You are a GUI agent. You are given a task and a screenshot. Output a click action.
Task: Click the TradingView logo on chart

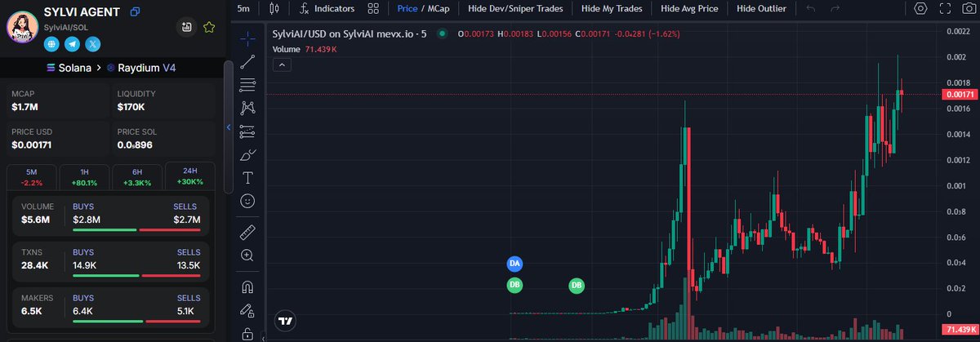(x=285, y=322)
